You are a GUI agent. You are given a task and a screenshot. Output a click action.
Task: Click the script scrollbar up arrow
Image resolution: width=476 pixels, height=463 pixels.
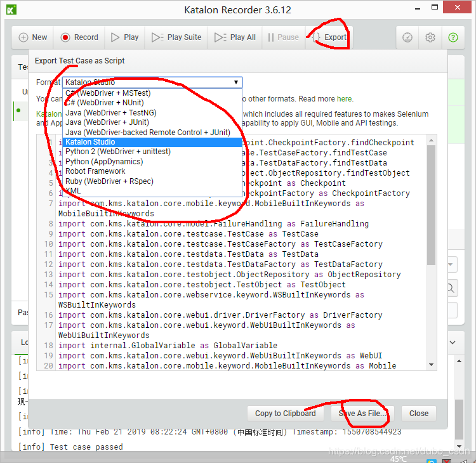pyautogui.click(x=431, y=140)
